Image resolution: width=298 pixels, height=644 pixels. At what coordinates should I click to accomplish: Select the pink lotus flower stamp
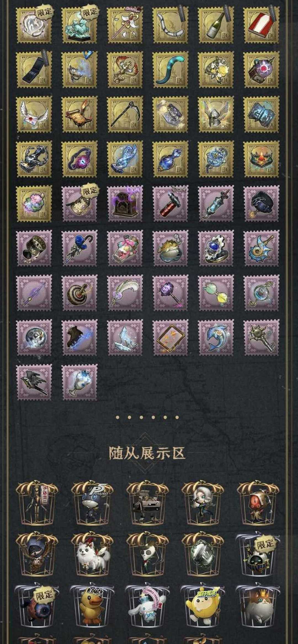34,204
